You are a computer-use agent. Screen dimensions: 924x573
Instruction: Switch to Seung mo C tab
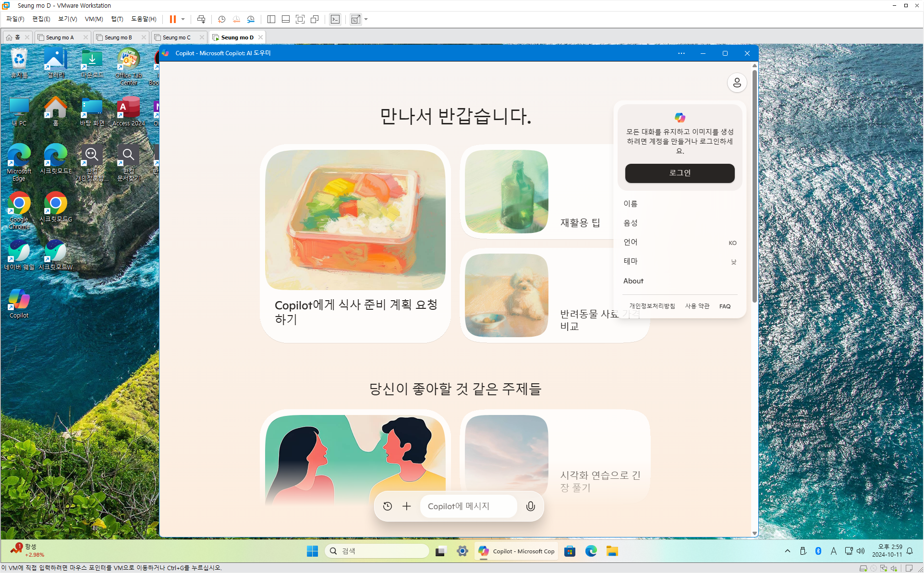[x=176, y=37]
